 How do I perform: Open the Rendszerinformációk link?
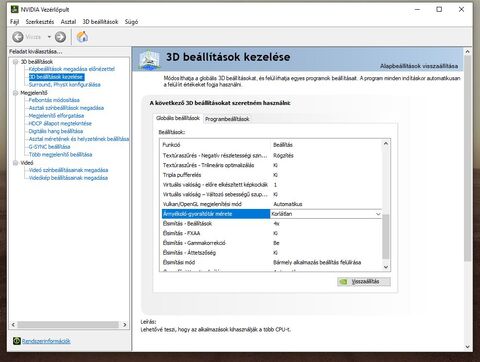(46, 341)
